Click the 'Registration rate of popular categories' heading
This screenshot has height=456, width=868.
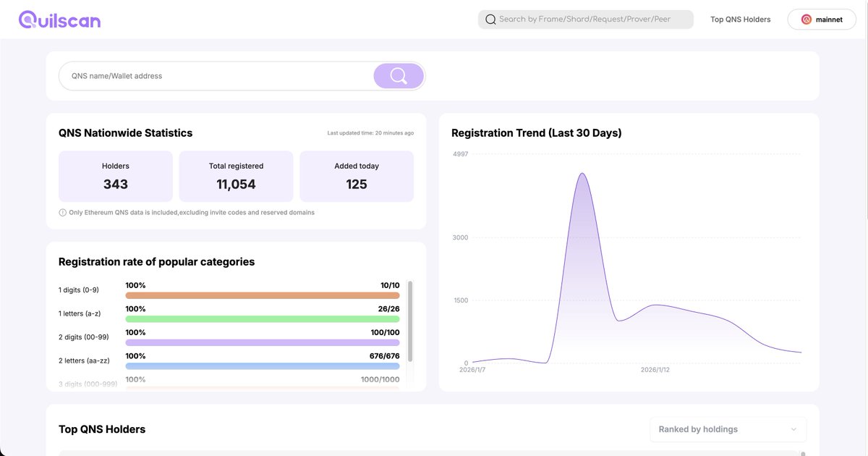click(157, 262)
